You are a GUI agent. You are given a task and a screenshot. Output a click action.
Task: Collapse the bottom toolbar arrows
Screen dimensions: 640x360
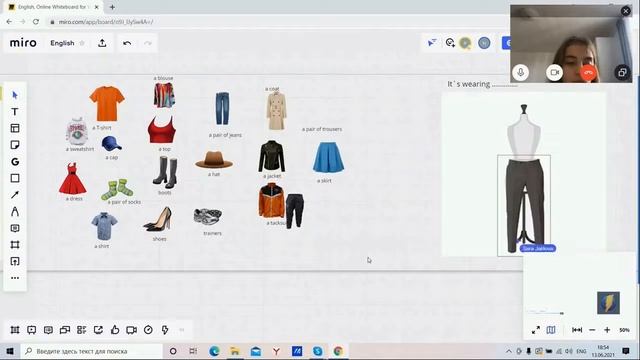coord(182,330)
